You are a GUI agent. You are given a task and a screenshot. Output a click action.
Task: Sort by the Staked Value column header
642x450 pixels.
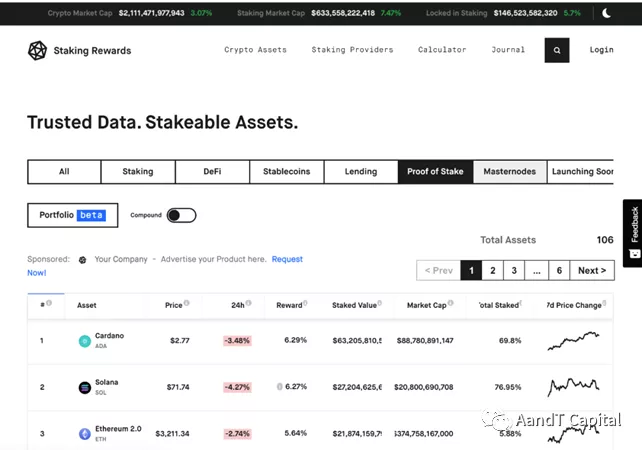click(354, 305)
